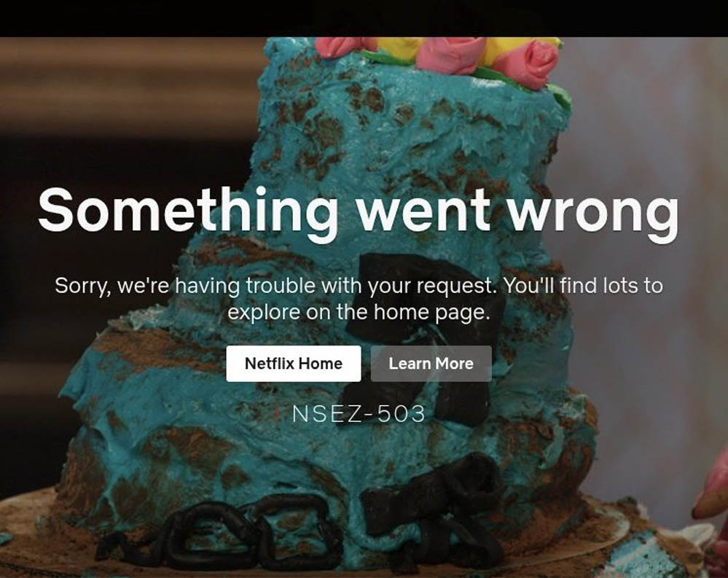This screenshot has width=728, height=578.
Task: Click the black bar at the top
Action: 364,18
